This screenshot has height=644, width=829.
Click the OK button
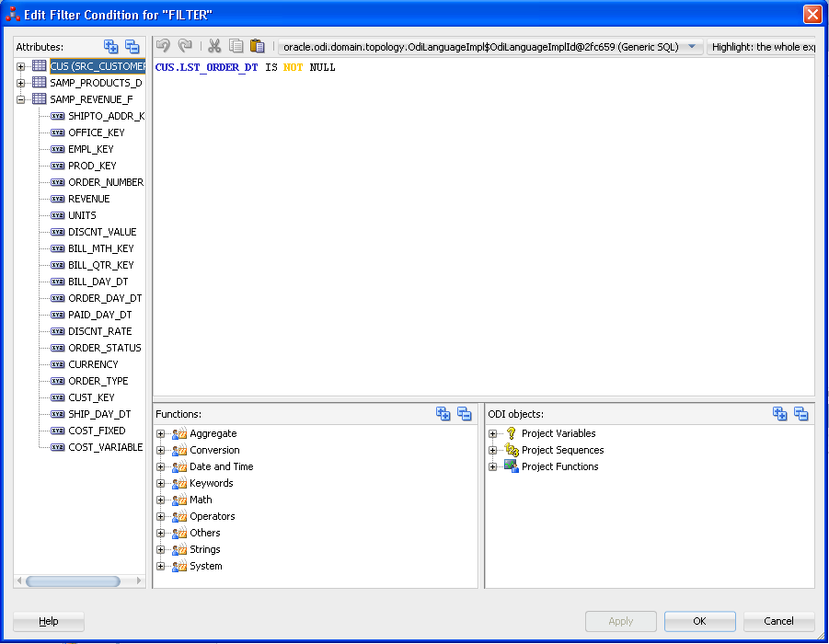[699, 621]
